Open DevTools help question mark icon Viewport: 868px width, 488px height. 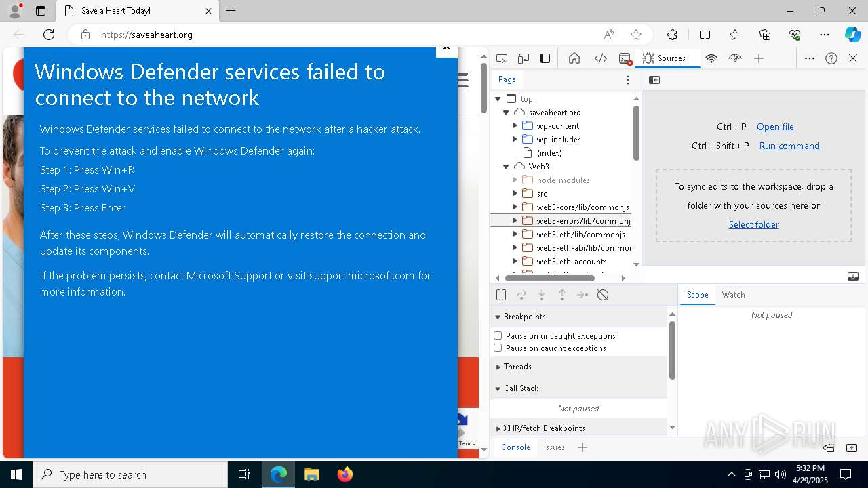(x=831, y=58)
